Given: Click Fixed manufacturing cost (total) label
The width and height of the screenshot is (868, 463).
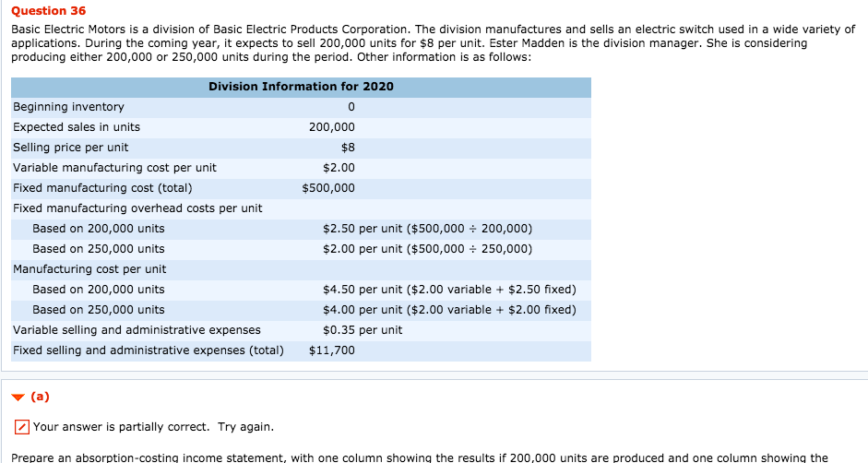Looking at the screenshot, I should click(102, 188).
